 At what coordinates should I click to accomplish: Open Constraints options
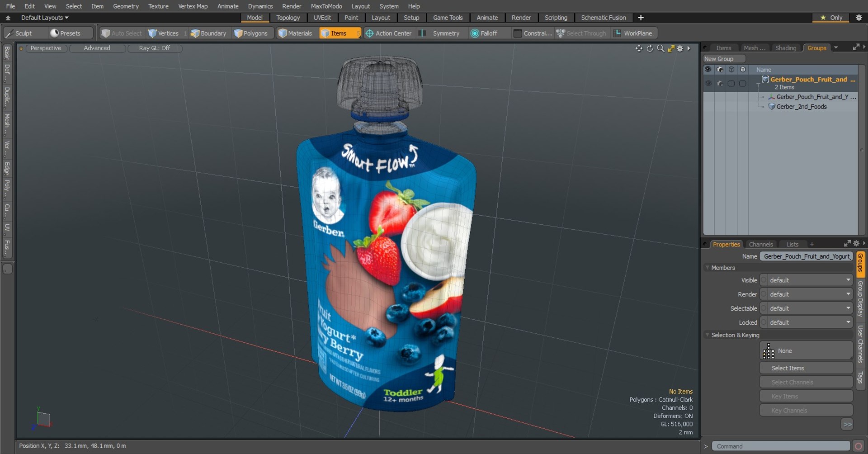pos(533,33)
